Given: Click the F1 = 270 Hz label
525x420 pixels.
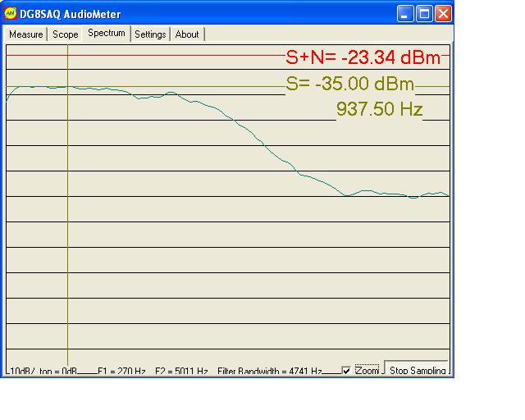Looking at the screenshot, I should coord(121,372).
